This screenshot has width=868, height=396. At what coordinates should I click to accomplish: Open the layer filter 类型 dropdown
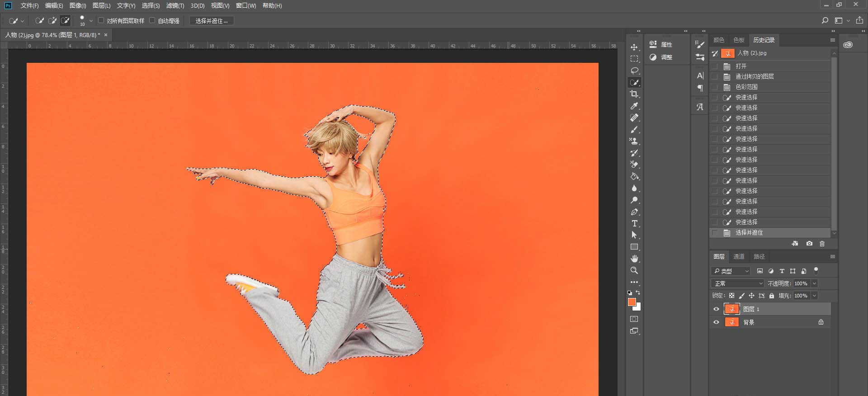coord(731,271)
